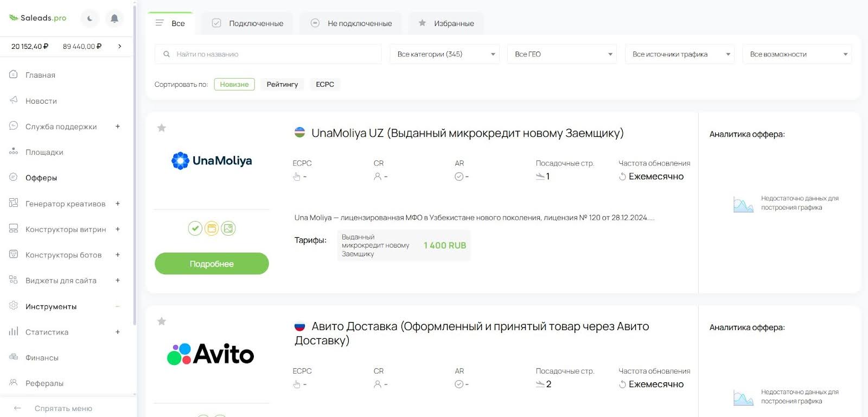Open Главная in sidebar
The height and width of the screenshot is (417, 868).
pyautogui.click(x=40, y=75)
